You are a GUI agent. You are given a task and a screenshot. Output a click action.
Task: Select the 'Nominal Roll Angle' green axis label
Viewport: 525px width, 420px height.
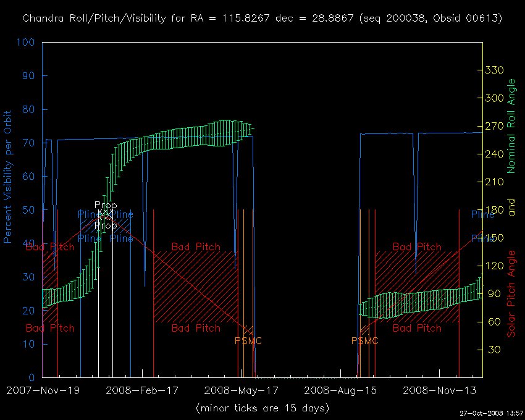point(511,126)
